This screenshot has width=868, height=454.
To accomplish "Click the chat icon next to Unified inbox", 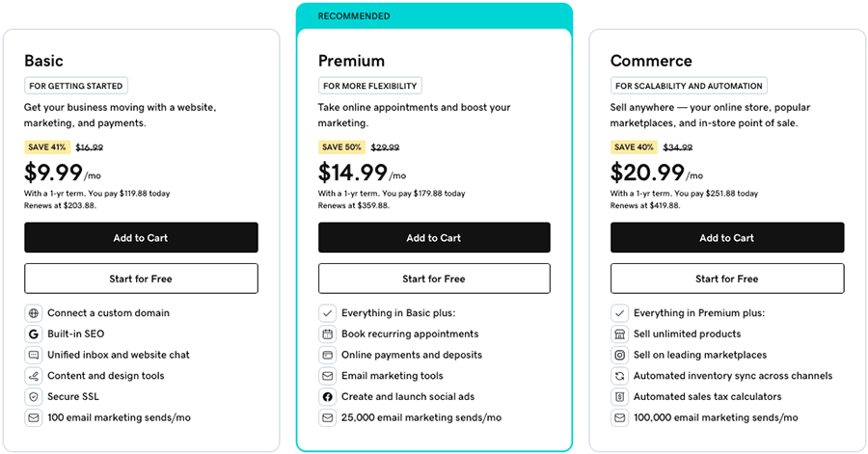I will [33, 355].
